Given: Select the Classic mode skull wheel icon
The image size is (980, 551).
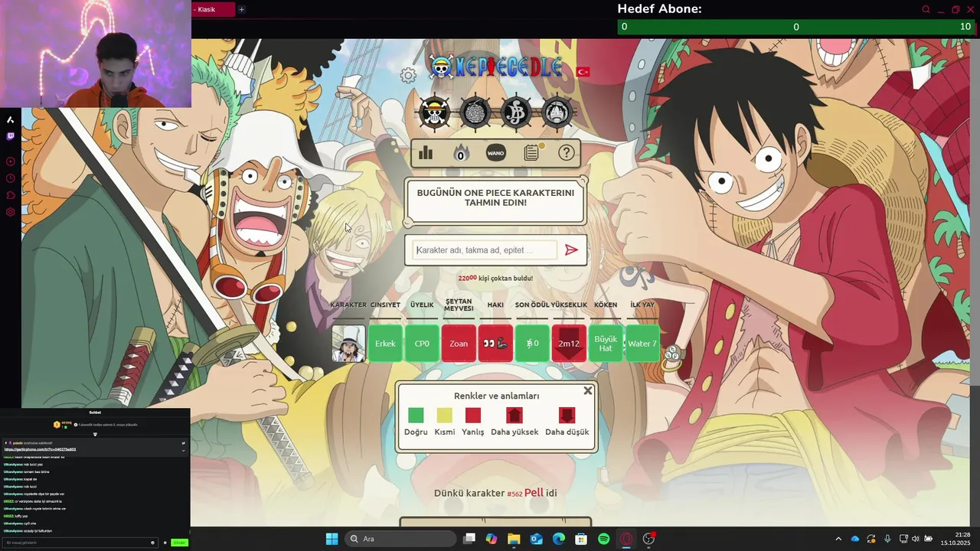Looking at the screenshot, I should 435,113.
